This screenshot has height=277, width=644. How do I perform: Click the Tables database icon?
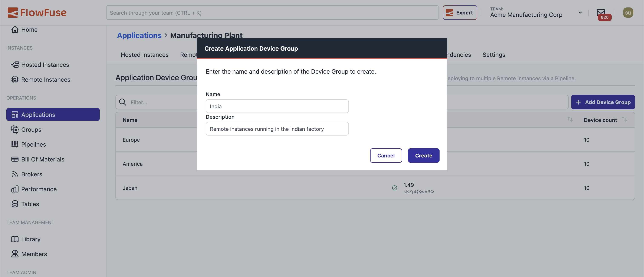[15, 204]
